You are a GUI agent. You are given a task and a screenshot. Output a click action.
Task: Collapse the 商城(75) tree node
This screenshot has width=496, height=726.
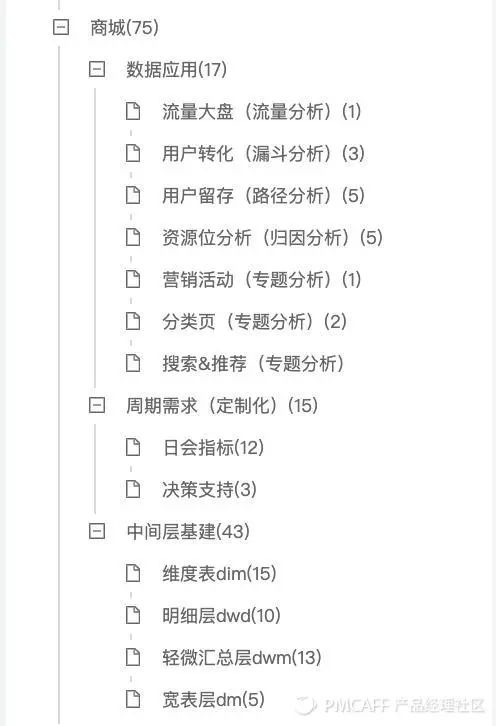point(61,27)
